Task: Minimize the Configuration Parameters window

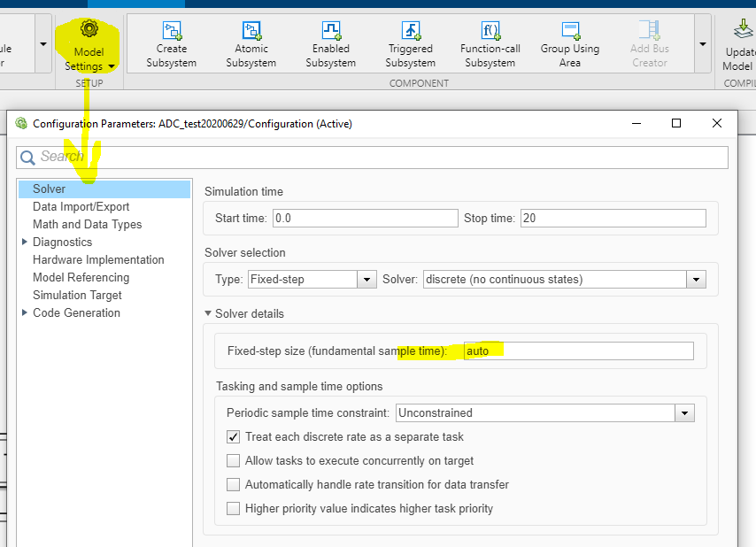Action: pyautogui.click(x=636, y=123)
